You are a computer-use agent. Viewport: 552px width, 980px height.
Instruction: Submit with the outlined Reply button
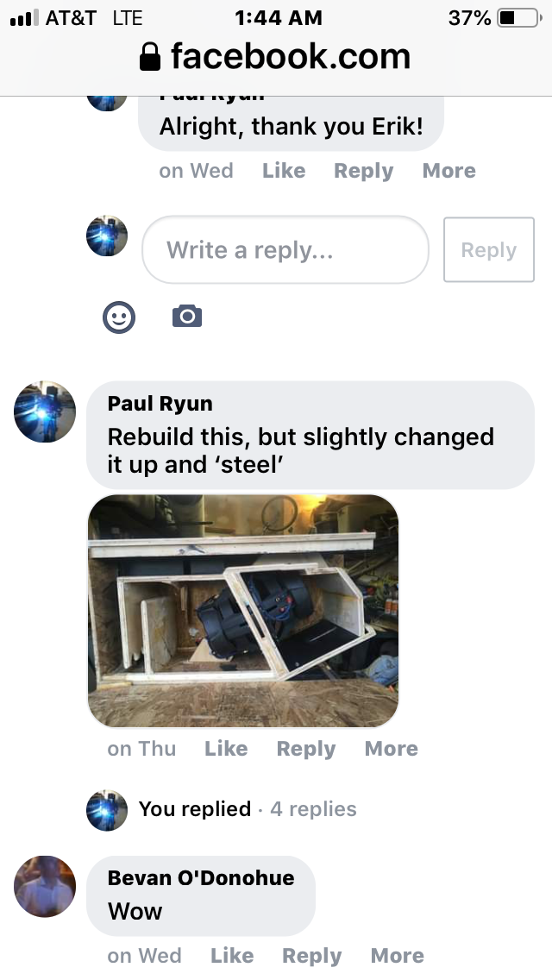(x=489, y=249)
